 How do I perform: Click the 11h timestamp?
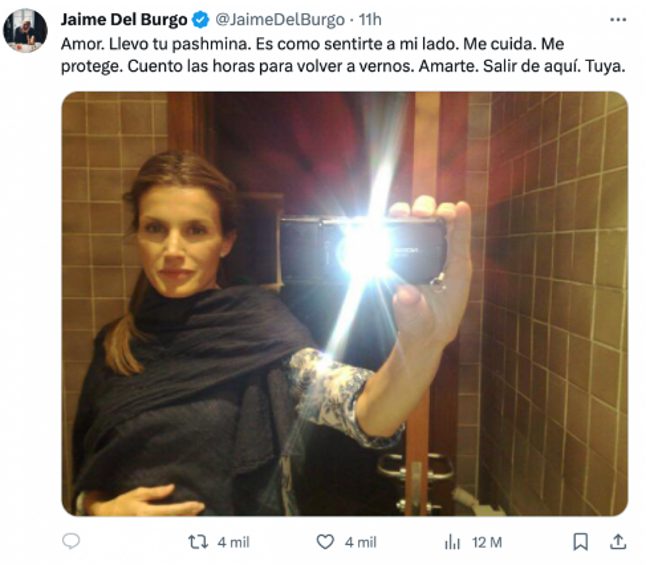point(370,19)
